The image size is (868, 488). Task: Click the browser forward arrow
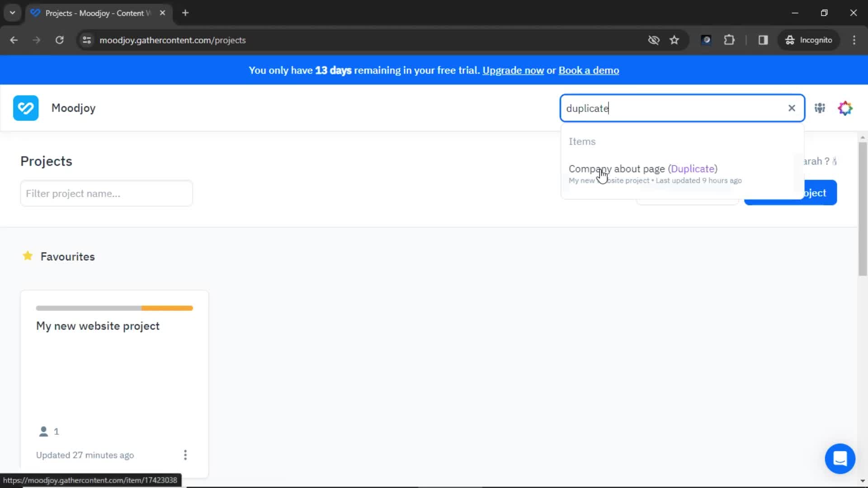(37, 40)
